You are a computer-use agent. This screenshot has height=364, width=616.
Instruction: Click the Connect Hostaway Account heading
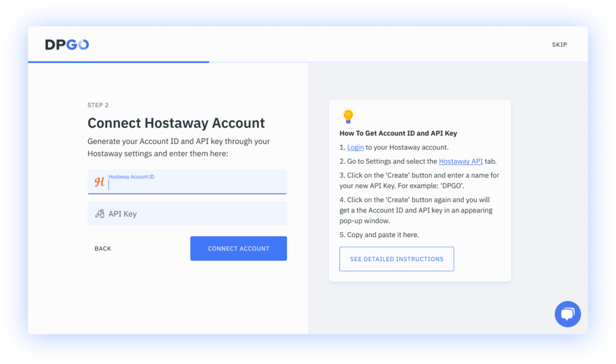pyautogui.click(x=176, y=123)
